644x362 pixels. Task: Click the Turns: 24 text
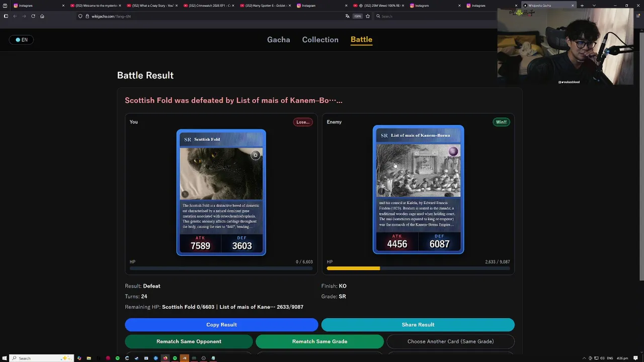(136, 297)
